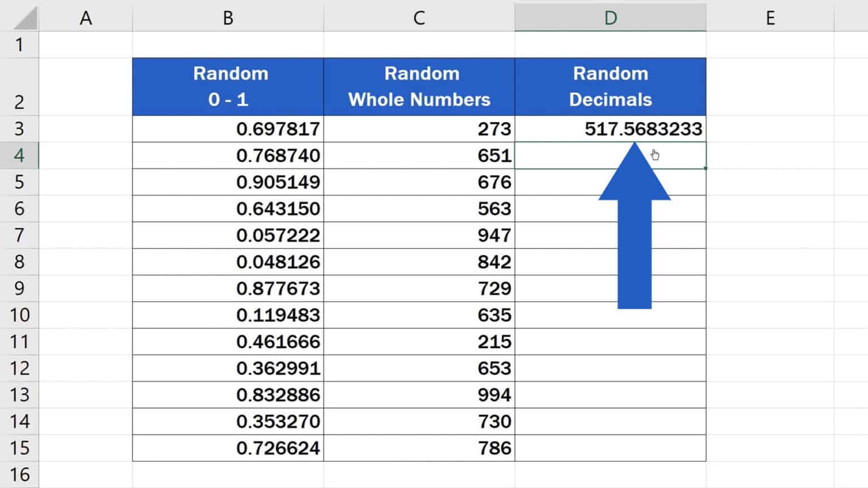Viewport: 868px width, 488px height.
Task: Select cell containing 0.353270
Action: [x=228, y=421]
